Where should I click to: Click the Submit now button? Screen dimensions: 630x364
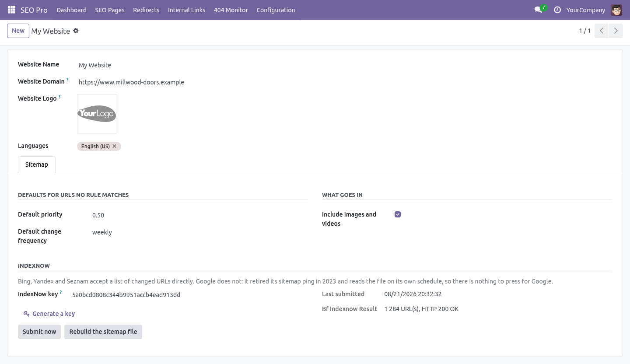[x=39, y=332]
